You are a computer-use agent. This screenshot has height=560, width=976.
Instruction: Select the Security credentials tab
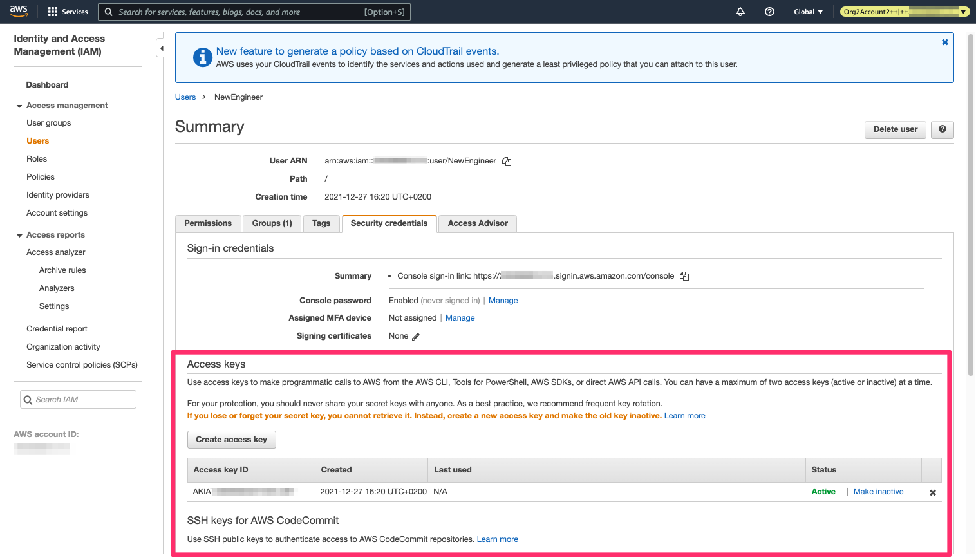coord(389,223)
